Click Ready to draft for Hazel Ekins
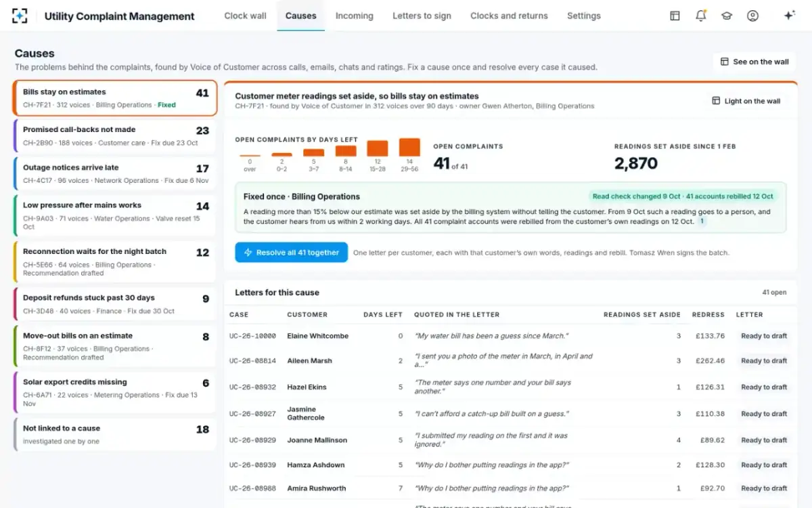The width and height of the screenshot is (812, 508). (764, 387)
